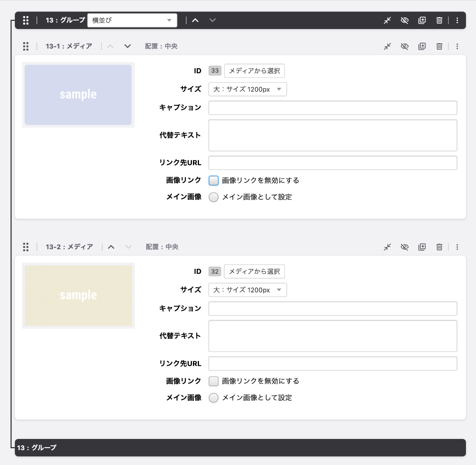
Task: Click the ID badge 32
Action: coord(215,272)
